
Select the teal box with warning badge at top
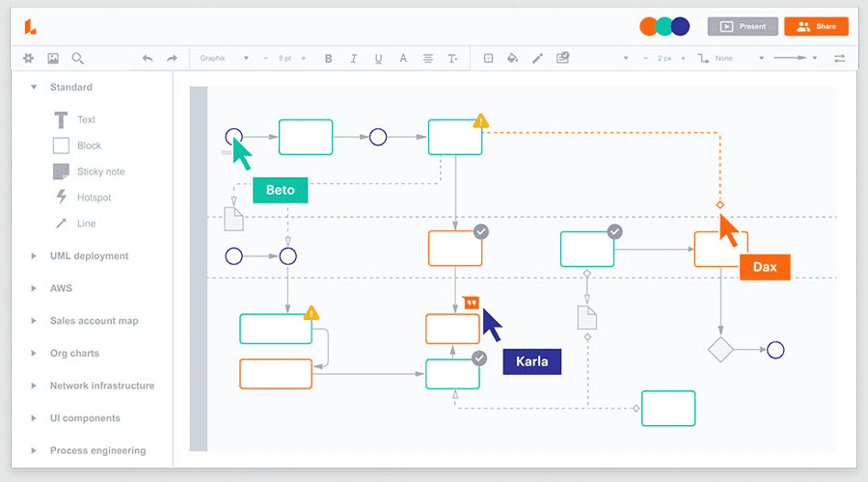coord(455,137)
